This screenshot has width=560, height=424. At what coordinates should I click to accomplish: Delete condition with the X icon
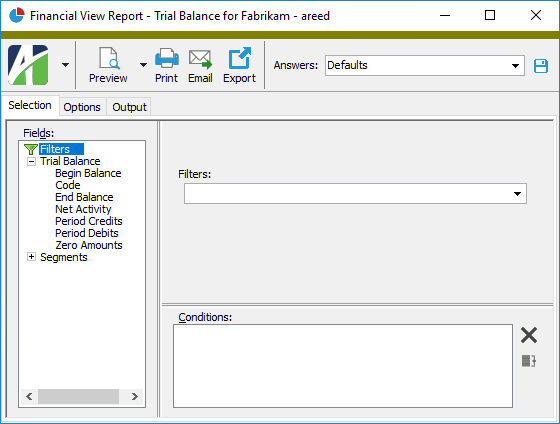(x=529, y=335)
